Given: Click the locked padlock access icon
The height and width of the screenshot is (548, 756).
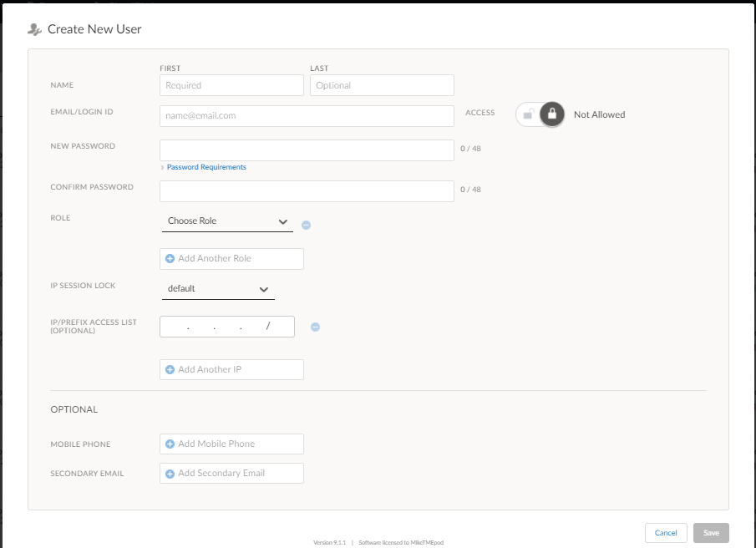Looking at the screenshot, I should pos(551,114).
